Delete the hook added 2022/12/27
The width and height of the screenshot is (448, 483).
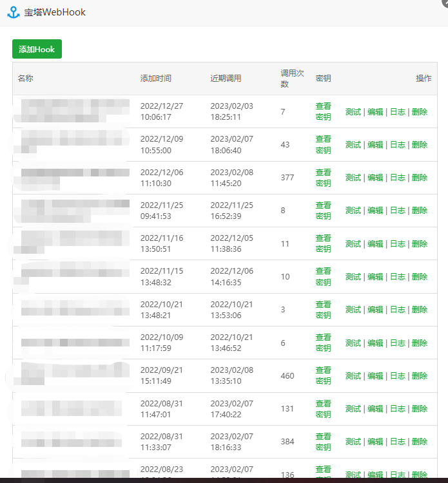tap(419, 112)
